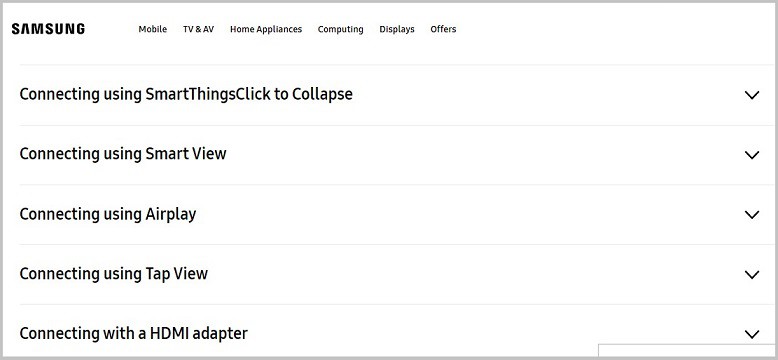Click the empty white box in the bottom-right corner
The width and height of the screenshot is (778, 360).
click(x=687, y=351)
